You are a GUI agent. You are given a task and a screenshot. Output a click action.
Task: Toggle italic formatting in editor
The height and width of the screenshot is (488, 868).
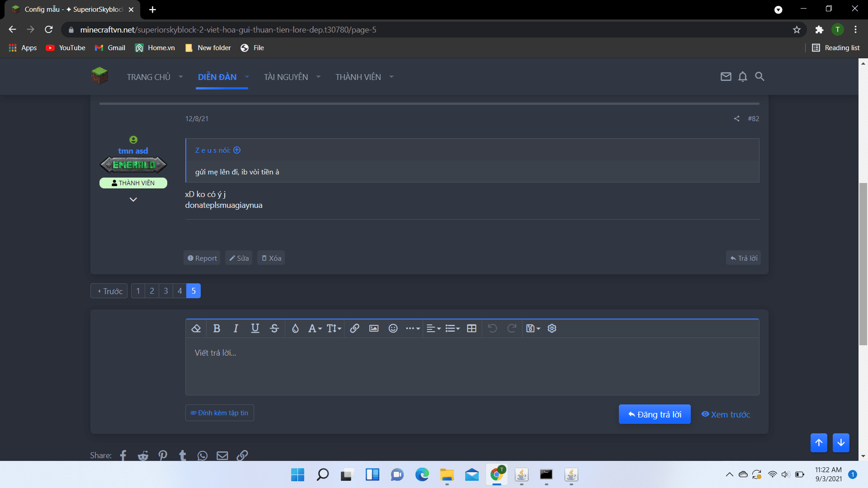point(236,328)
